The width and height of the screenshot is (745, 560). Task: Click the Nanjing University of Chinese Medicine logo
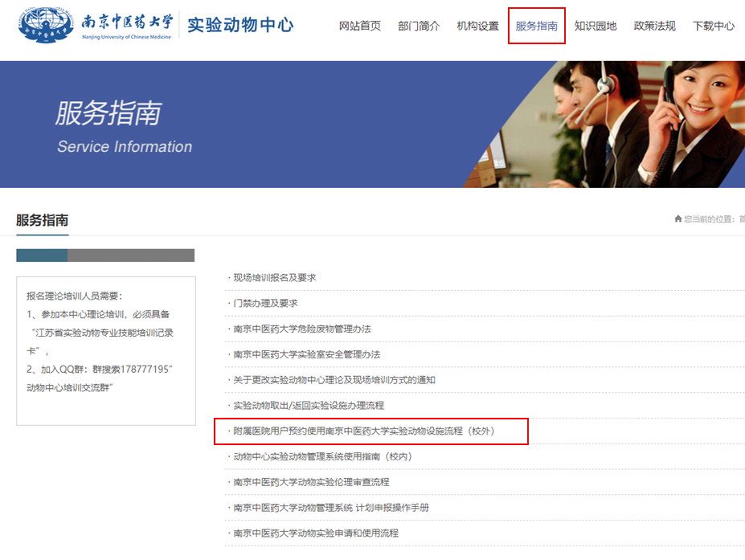[x=96, y=26]
